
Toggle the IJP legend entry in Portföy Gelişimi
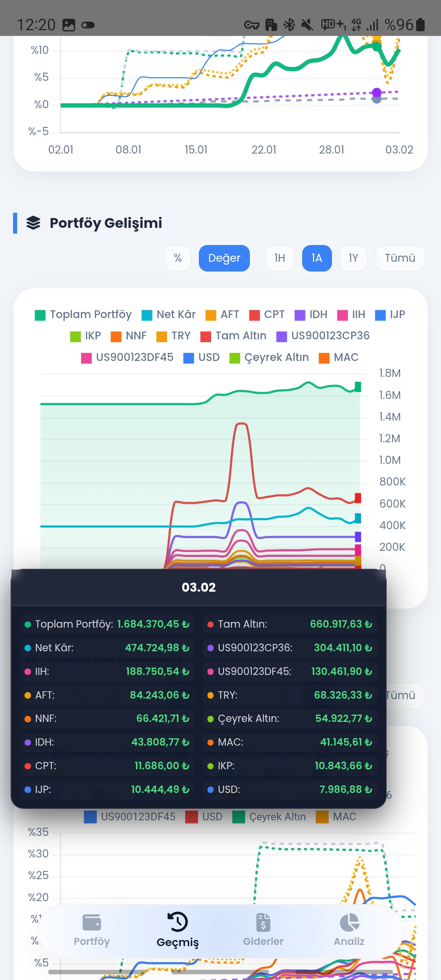pos(390,315)
